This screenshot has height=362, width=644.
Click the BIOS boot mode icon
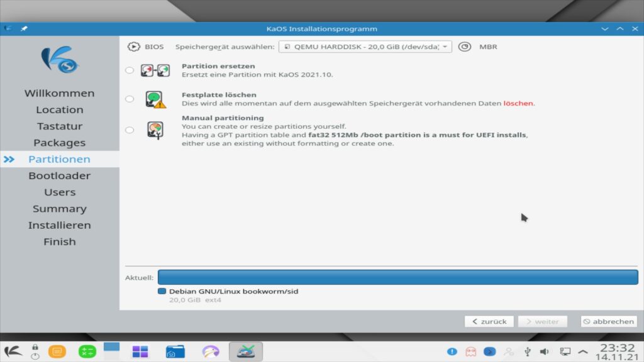click(133, 47)
